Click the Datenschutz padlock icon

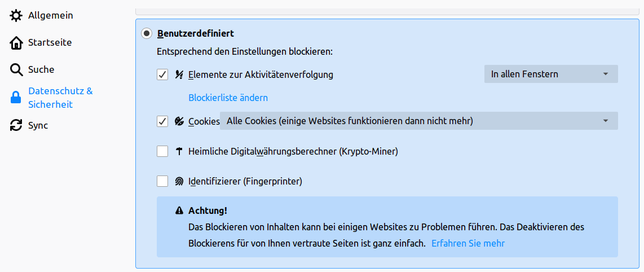(16, 98)
